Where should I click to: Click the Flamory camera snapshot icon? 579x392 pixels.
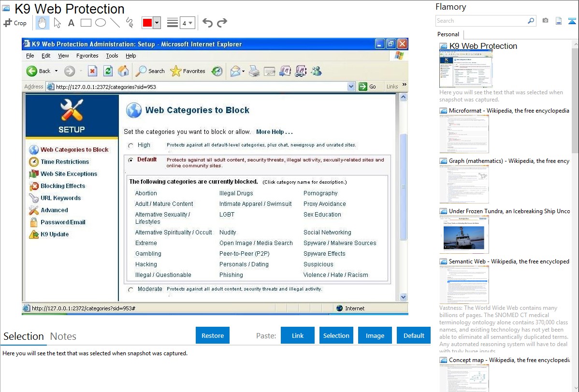tap(545, 21)
